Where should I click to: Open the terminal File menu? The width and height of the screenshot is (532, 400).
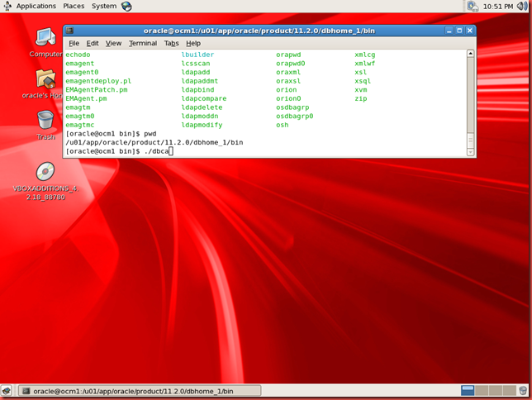(74, 43)
